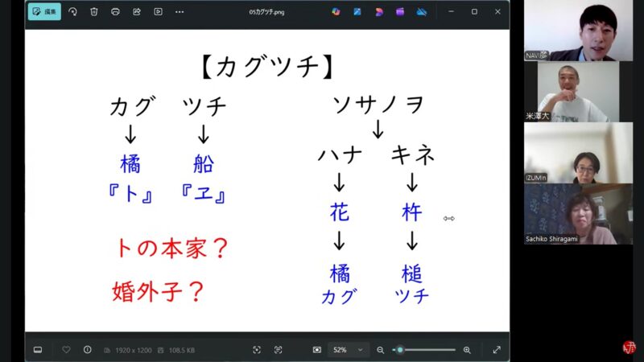This screenshot has height=362, width=644.
Task: Select the 米澤大 participant video tile
Action: tap(578, 92)
